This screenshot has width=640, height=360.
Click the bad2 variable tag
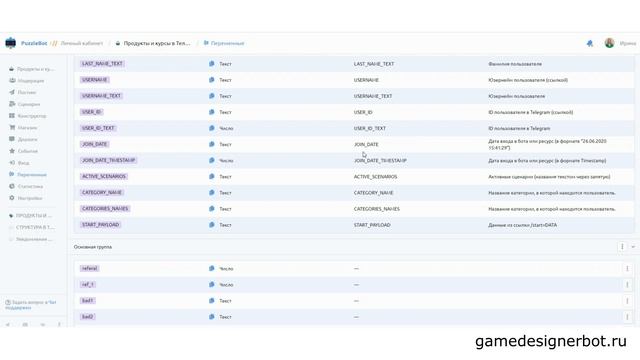(x=87, y=317)
